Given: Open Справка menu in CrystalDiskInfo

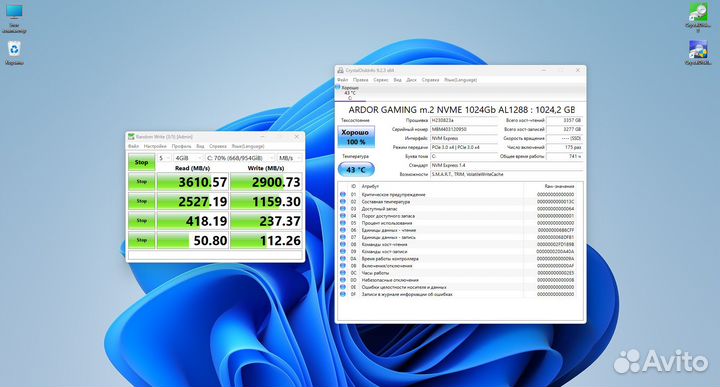Looking at the screenshot, I should pyautogui.click(x=430, y=80).
